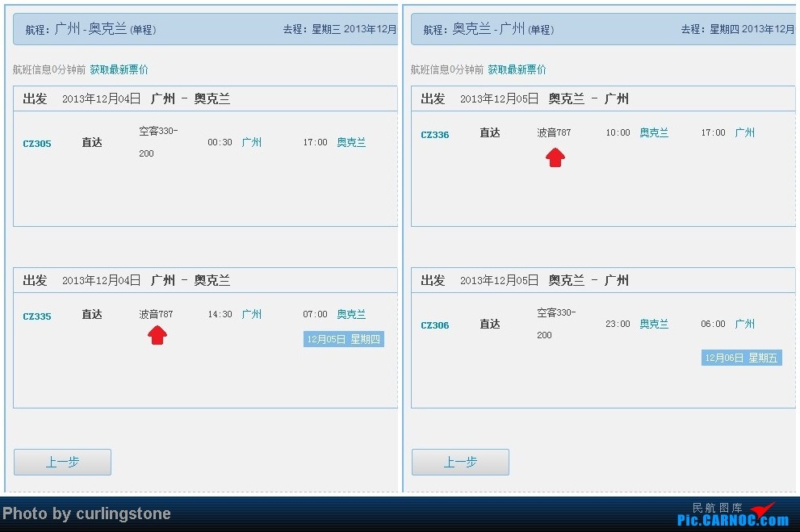
Task: Click 直达 label in CZ335 row
Action: (x=92, y=314)
